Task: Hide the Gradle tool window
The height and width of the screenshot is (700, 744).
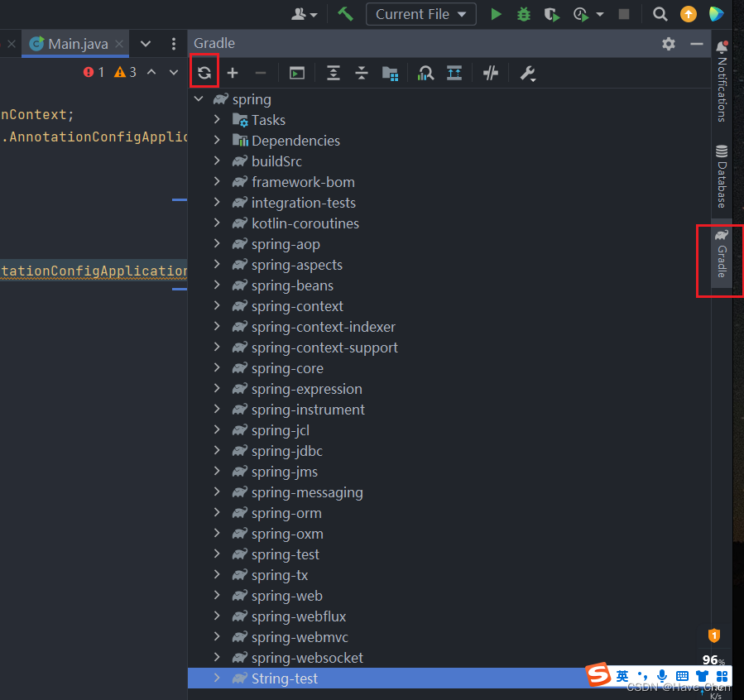Action: coord(697,44)
